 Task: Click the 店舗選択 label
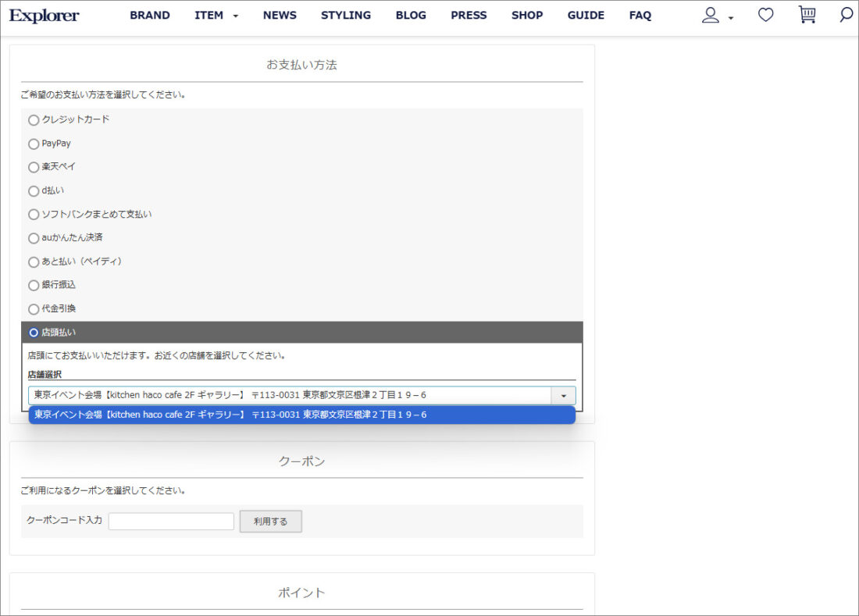point(45,375)
